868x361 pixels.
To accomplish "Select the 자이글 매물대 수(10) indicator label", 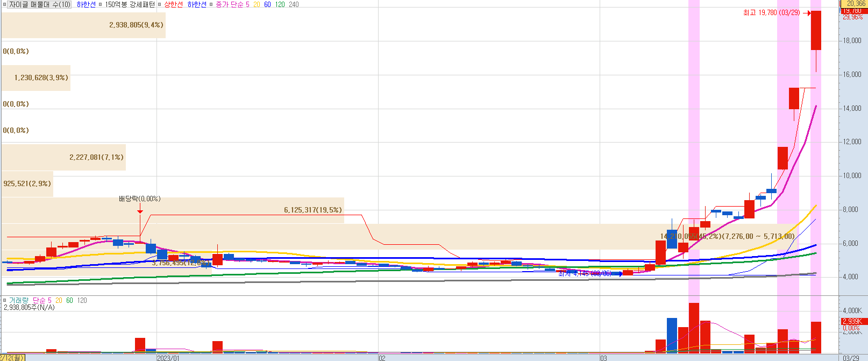I will pos(40,4).
